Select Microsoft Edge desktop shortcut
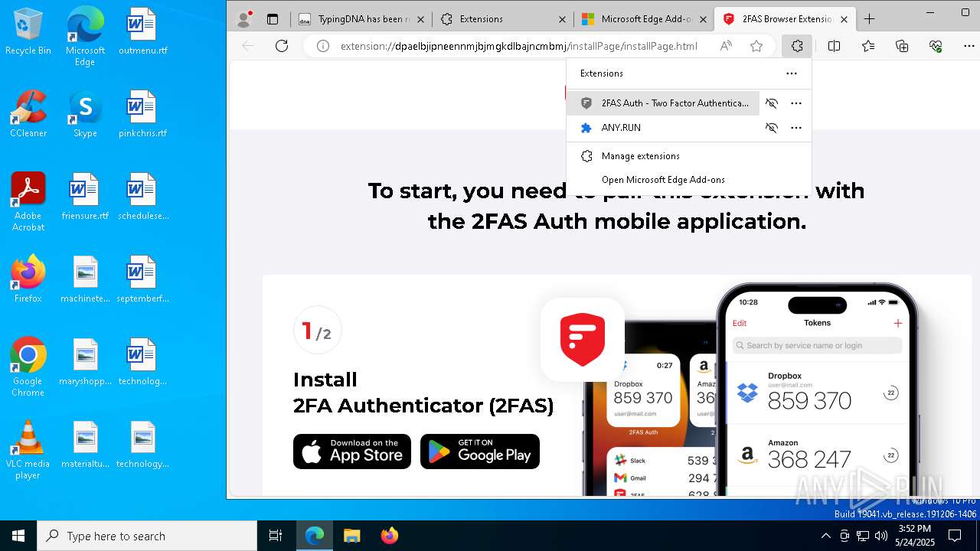Image resolution: width=980 pixels, height=551 pixels. pos(85,37)
